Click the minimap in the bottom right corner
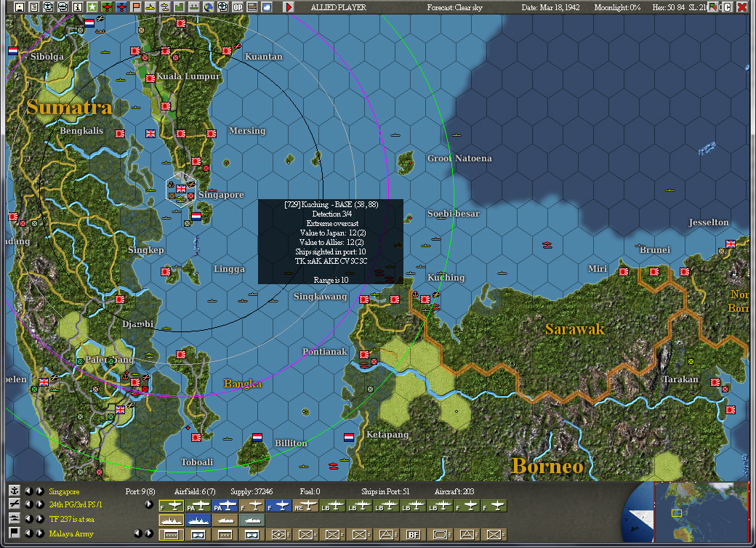Viewport: 756px width, 548px height. (701, 512)
